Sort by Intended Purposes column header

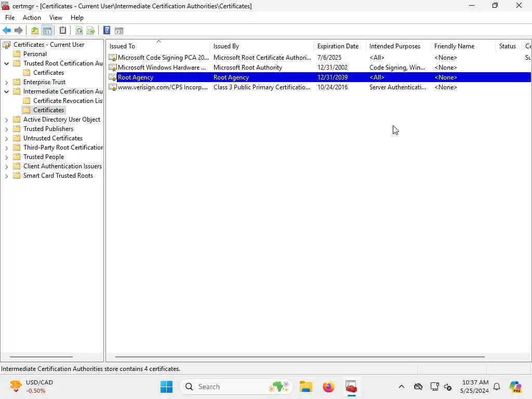(x=398, y=46)
